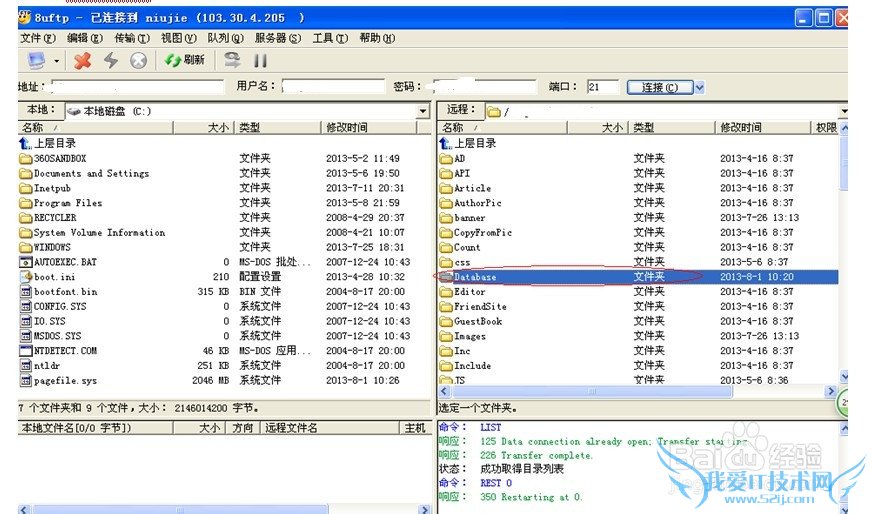This screenshot has width=872, height=514.
Task: Select the remote AuthorPic folder
Action: [x=470, y=203]
